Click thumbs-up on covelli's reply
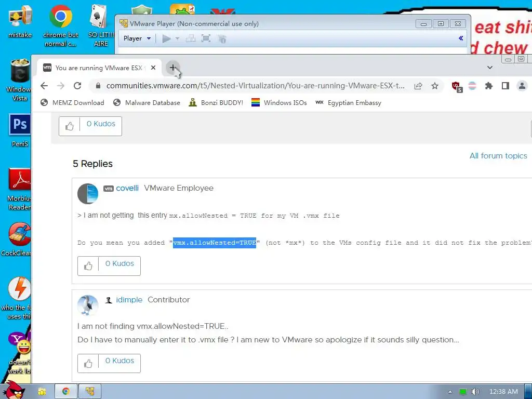Image resolution: width=532 pixels, height=399 pixels. [88, 265]
